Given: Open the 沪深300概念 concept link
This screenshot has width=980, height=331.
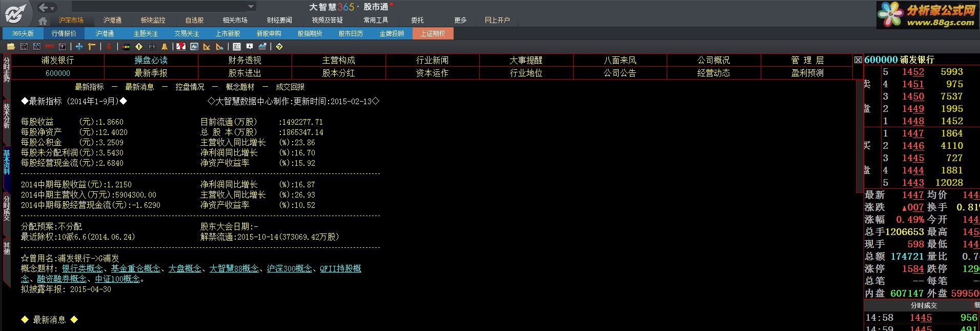Looking at the screenshot, I should 290,269.
